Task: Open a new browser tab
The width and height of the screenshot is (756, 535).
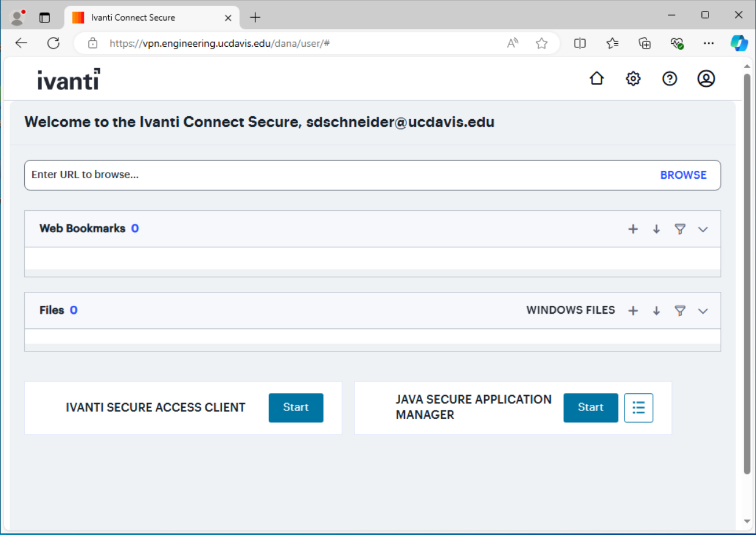Action: [x=255, y=17]
